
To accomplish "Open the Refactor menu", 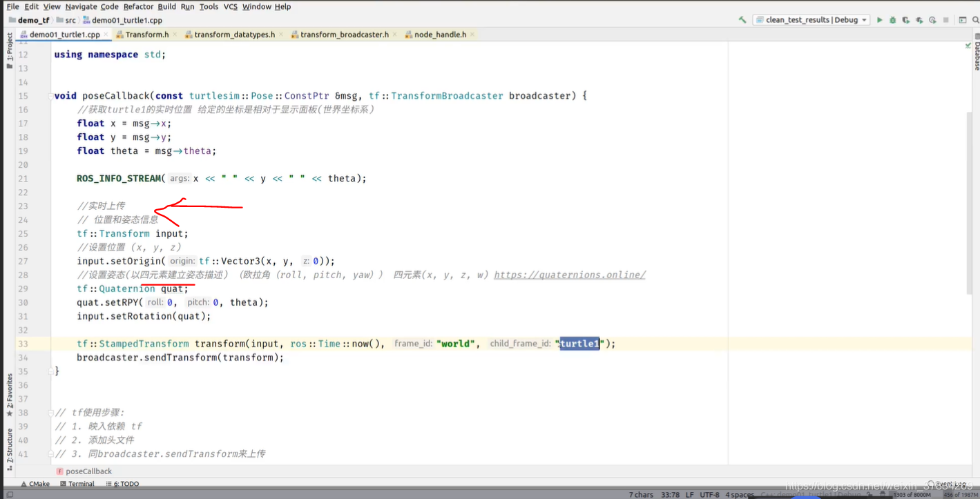I will pos(139,6).
